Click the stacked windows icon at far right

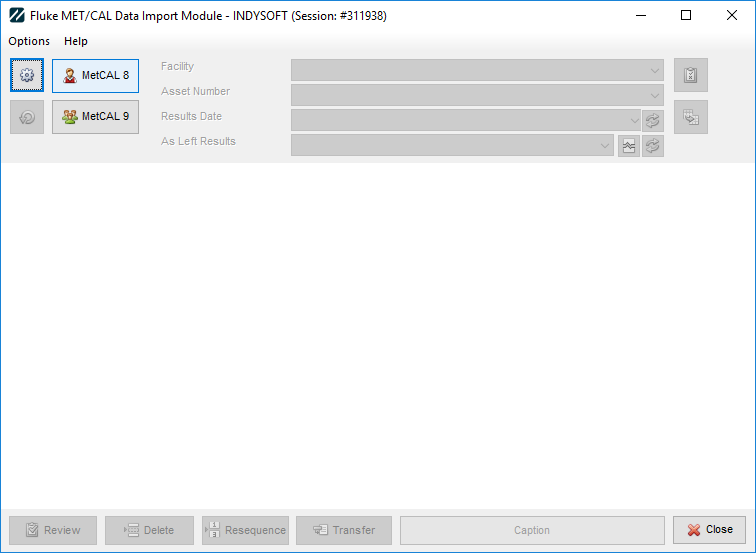coord(690,117)
